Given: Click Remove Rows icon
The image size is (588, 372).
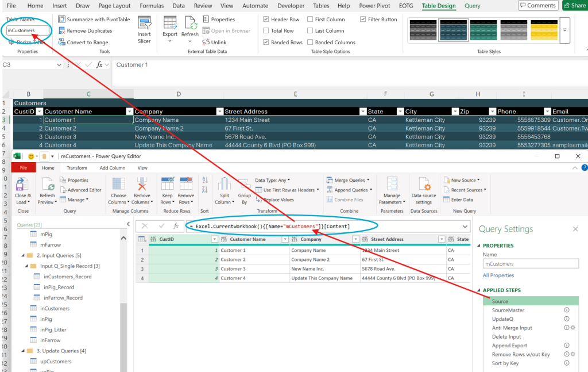Looking at the screenshot, I should point(186,184).
